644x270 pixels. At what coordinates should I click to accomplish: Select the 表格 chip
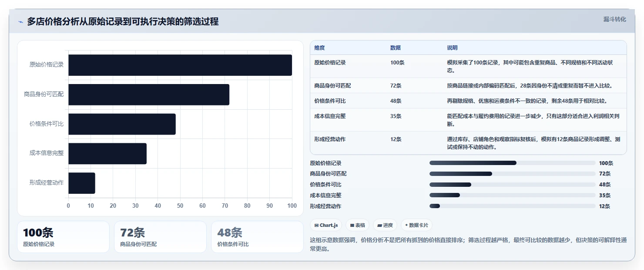[x=357, y=225]
